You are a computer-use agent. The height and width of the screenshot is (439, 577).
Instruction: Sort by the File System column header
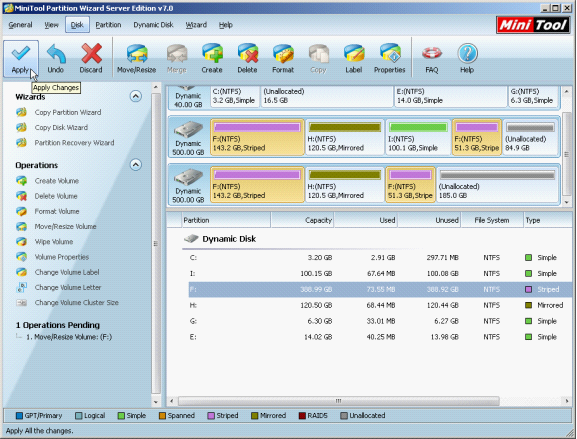(492, 220)
